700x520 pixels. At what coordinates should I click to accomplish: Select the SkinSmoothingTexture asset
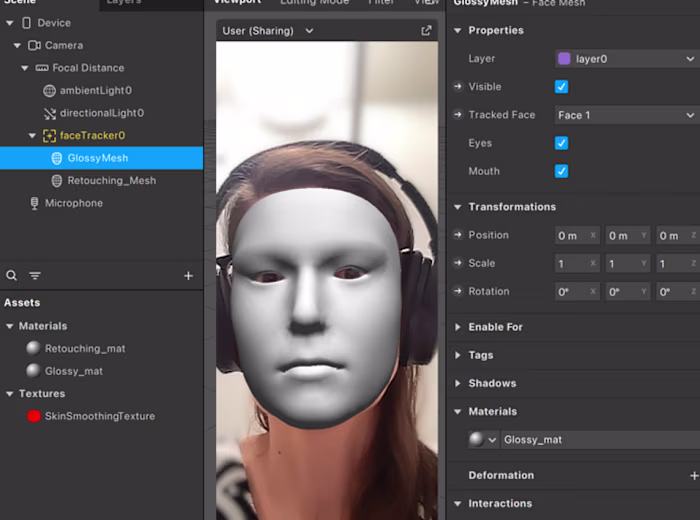point(101,416)
